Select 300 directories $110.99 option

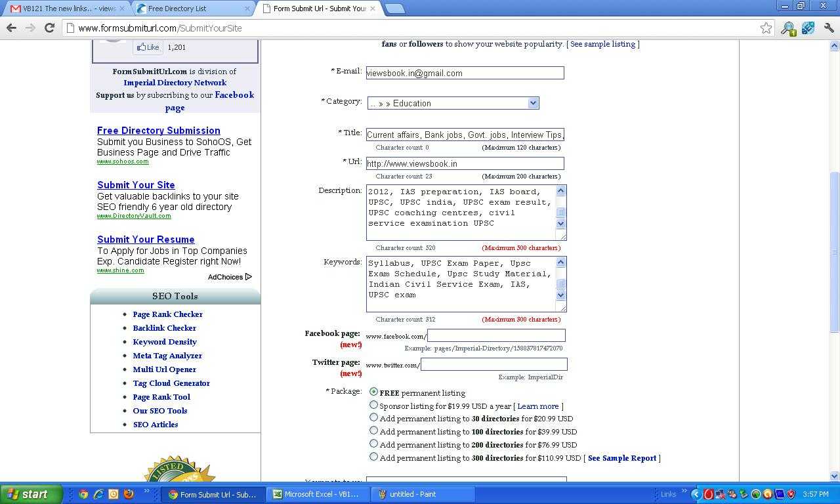[x=373, y=457]
